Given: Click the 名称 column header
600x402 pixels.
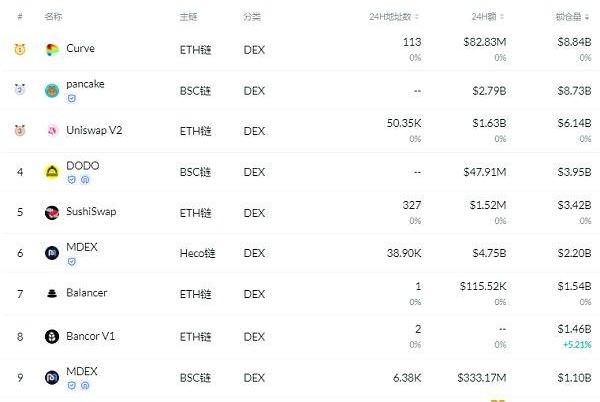Looking at the screenshot, I should tap(53, 17).
